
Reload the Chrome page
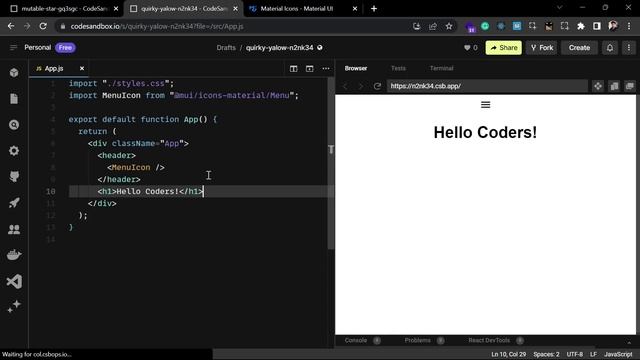43,26
